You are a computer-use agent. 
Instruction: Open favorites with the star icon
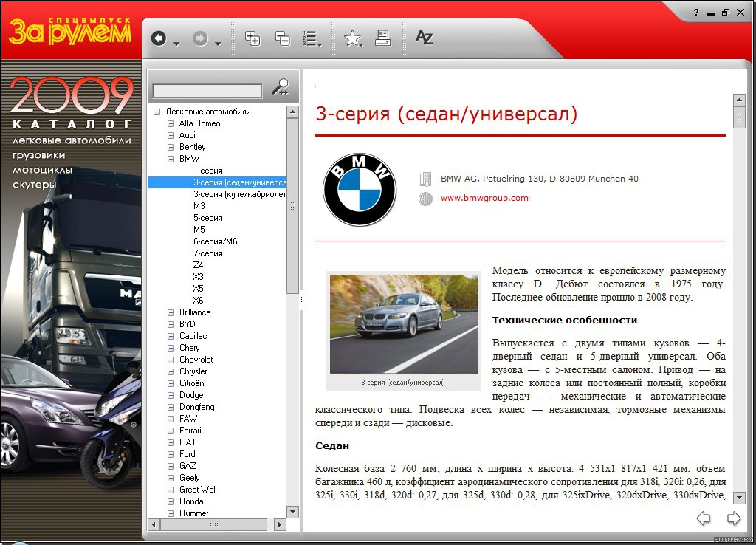point(352,38)
